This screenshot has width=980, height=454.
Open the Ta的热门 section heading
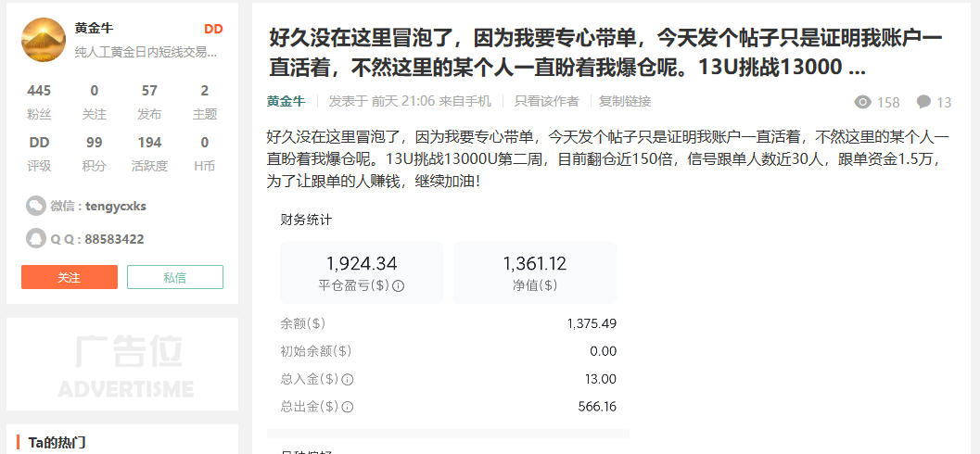(57, 442)
